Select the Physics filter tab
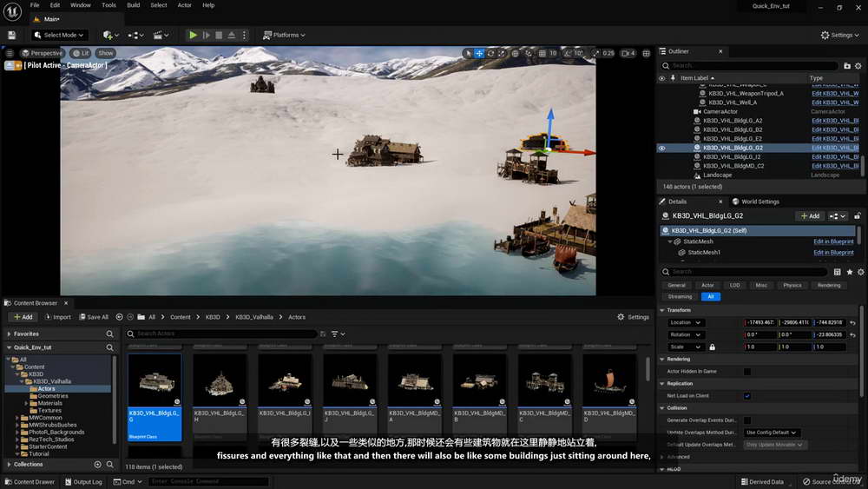The height and width of the screenshot is (489, 868). tap(792, 285)
